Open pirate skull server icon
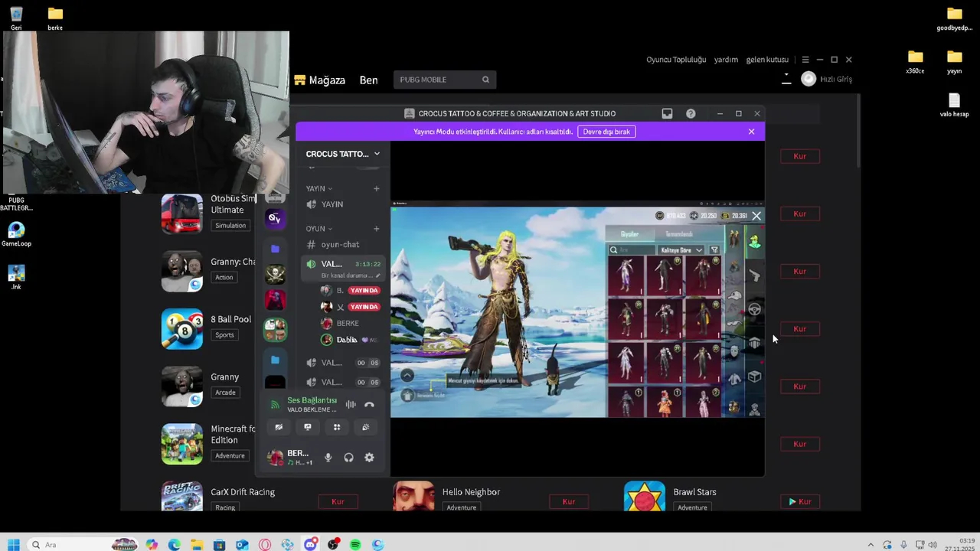 (275, 274)
